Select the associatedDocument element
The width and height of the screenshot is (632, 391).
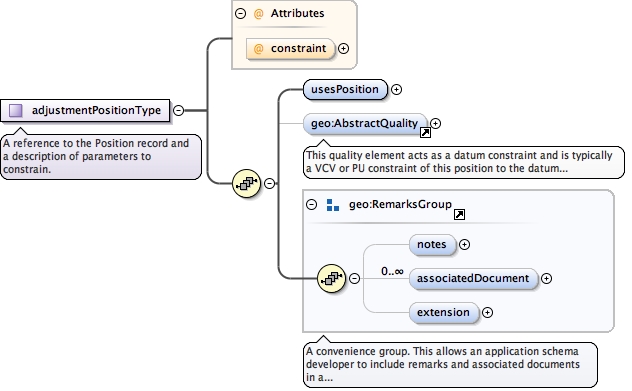tap(473, 279)
